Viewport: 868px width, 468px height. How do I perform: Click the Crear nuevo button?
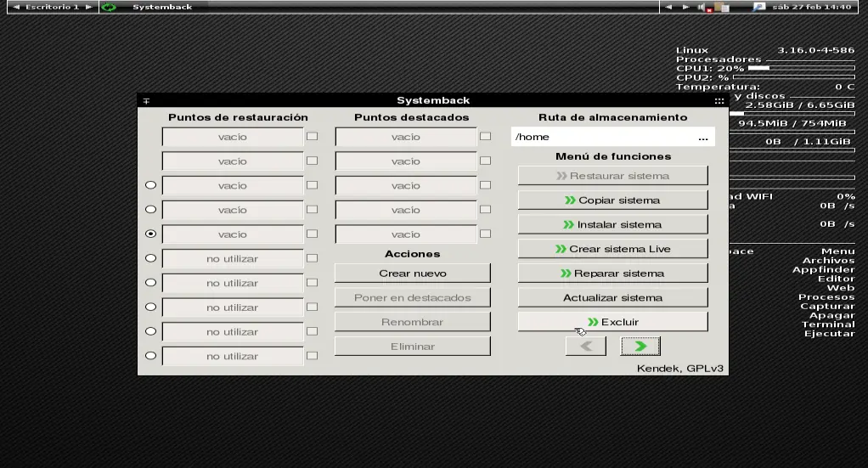[x=413, y=273]
